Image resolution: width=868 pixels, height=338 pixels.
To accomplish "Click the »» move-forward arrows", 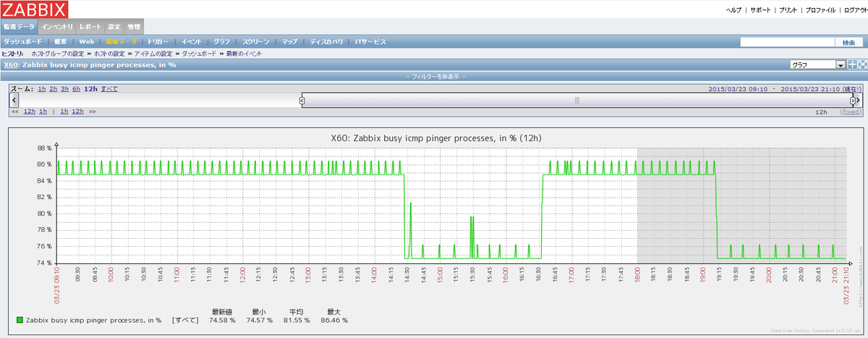I will 93,111.
